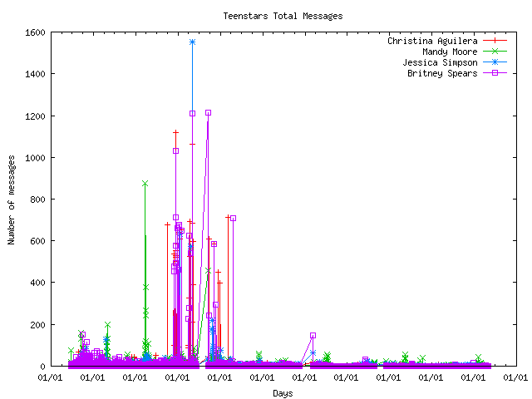Select the 800 tick label on the y-axis
The width and height of the screenshot is (532, 399).
pos(37,199)
